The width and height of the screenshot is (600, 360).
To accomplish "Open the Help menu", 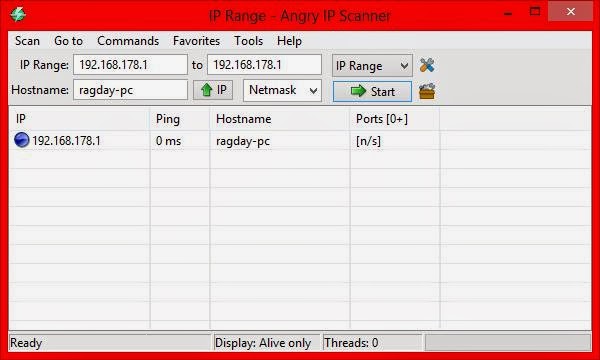I will (x=289, y=41).
